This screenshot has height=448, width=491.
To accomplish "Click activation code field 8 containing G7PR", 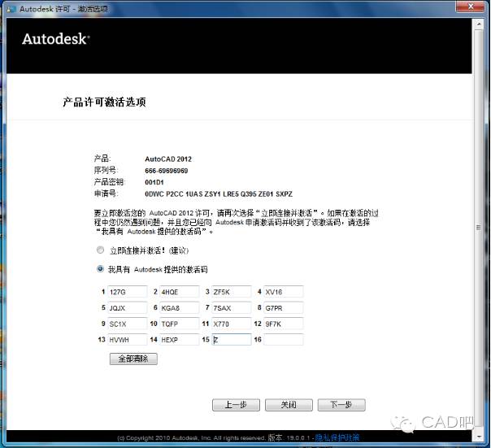I will [x=283, y=307].
